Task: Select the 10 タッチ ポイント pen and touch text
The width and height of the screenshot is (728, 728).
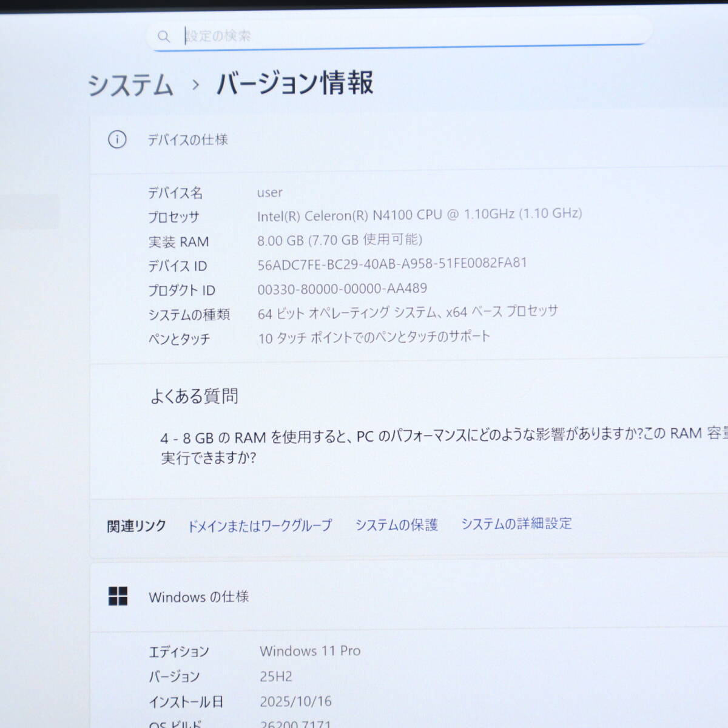Action: [374, 337]
